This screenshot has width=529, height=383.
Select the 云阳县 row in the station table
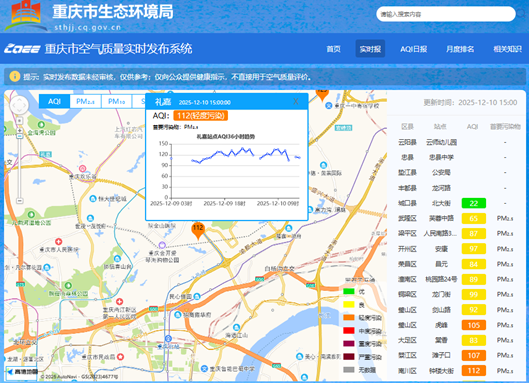pyautogui.click(x=457, y=142)
